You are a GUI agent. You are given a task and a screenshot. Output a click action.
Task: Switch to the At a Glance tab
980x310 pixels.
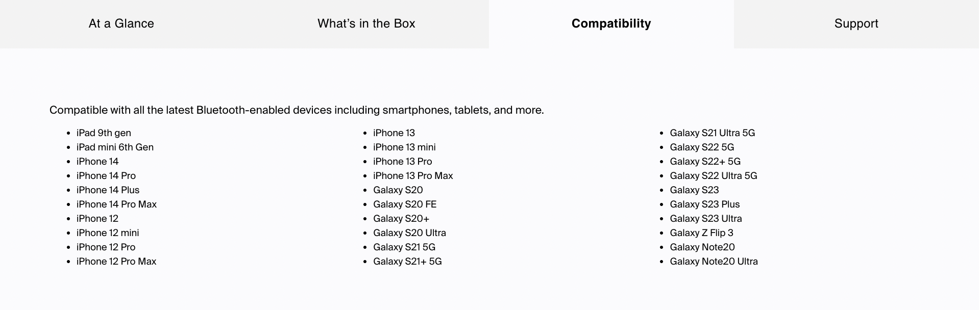121,24
